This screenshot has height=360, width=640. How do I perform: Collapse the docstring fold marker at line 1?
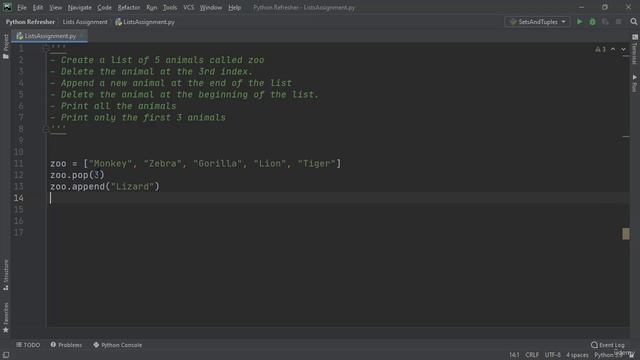pyautogui.click(x=46, y=48)
